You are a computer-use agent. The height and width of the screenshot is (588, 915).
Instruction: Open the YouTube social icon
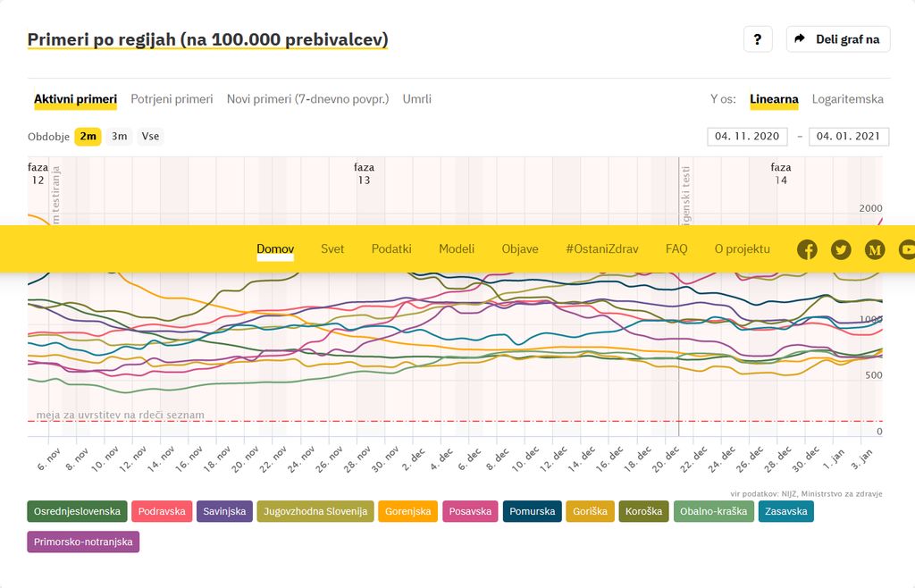tap(906, 249)
